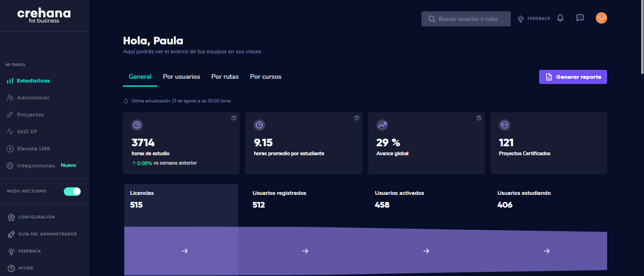Screen dimensions: 644x276
Task: Click the Generar reporte button
Action: click(x=573, y=76)
